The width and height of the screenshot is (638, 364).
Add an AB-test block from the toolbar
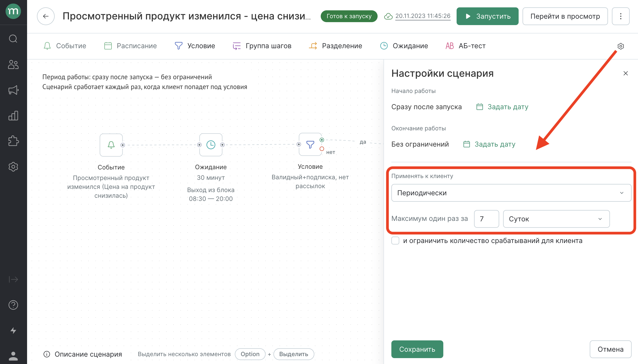pos(465,46)
